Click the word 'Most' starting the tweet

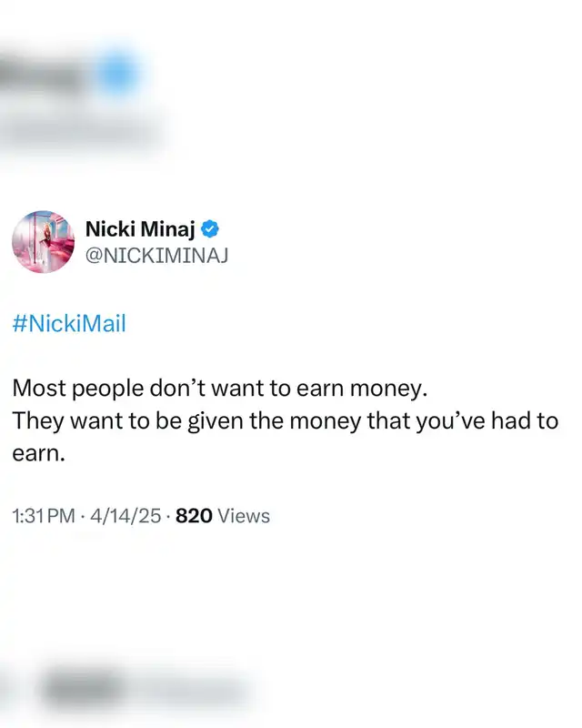pos(39,389)
